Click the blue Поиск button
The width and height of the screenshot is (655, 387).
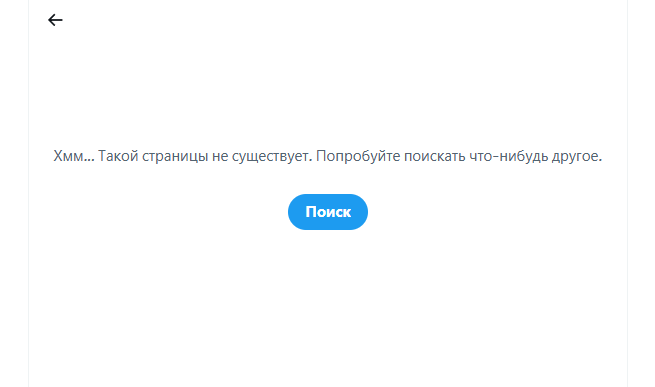(x=328, y=212)
